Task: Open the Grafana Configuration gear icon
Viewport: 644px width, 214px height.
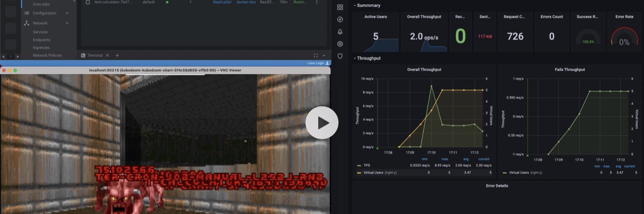Action: [x=340, y=44]
